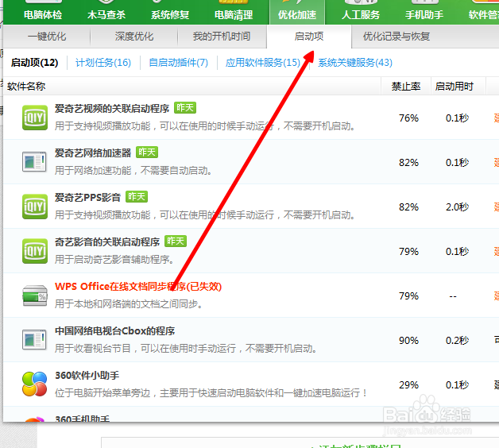Click the 76% disable rate value
The height and width of the screenshot is (448, 499).
coord(408,118)
